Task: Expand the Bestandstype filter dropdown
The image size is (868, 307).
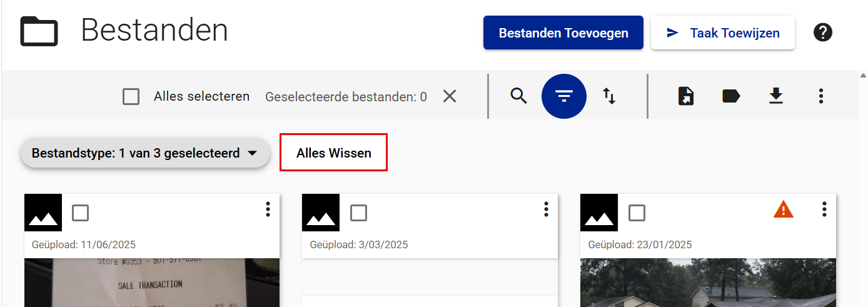Action: pyautogui.click(x=145, y=153)
